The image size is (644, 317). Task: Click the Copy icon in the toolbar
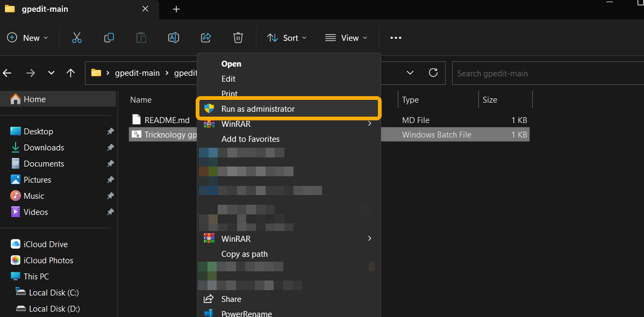[x=109, y=38]
